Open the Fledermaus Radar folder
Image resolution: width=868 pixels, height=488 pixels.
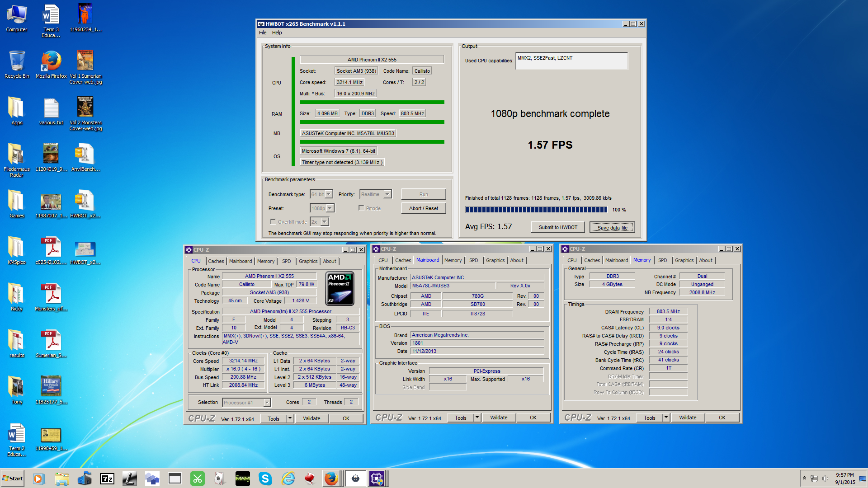pos(17,160)
